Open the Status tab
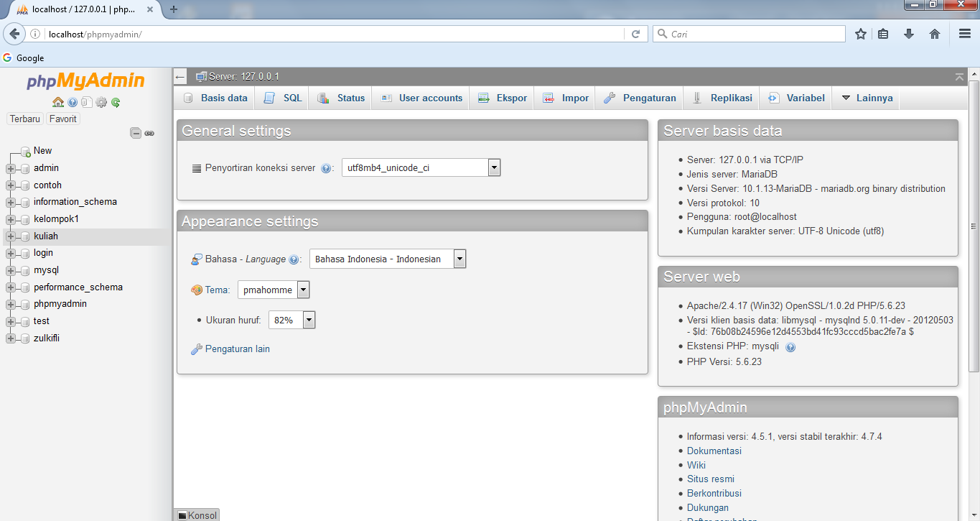 (x=341, y=98)
